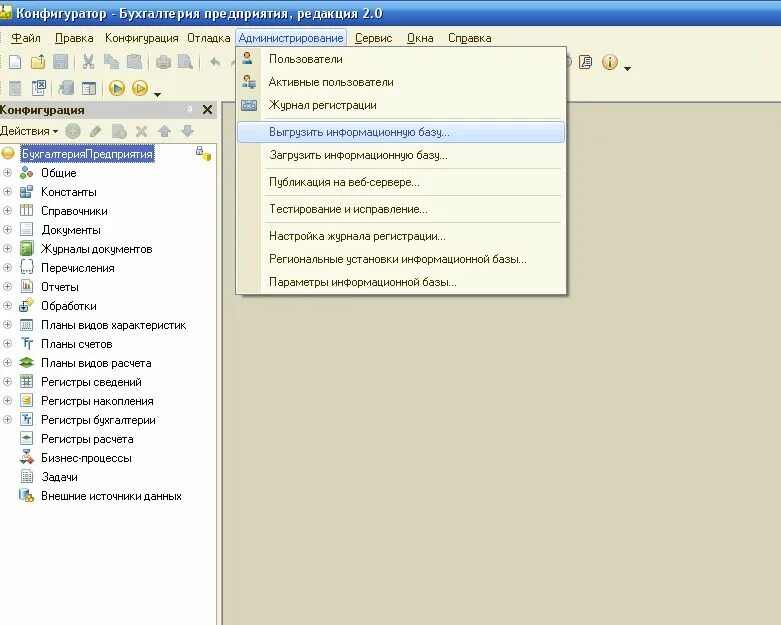Expand the Константы tree node
The image size is (781, 625).
7,192
